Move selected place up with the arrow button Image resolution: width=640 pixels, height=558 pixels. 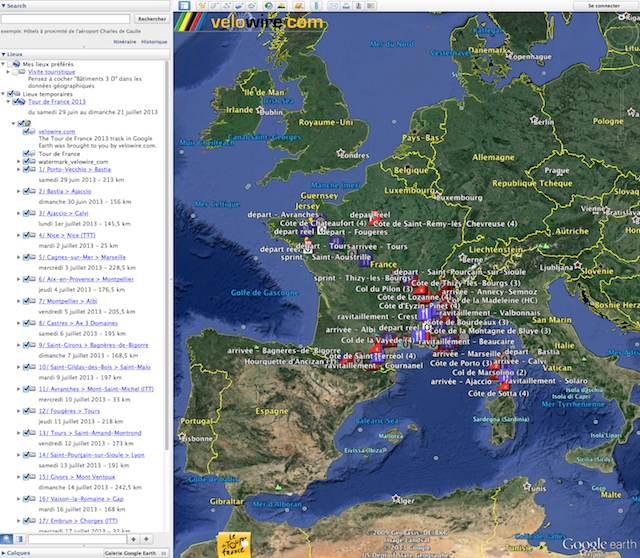pyautogui.click(x=133, y=539)
